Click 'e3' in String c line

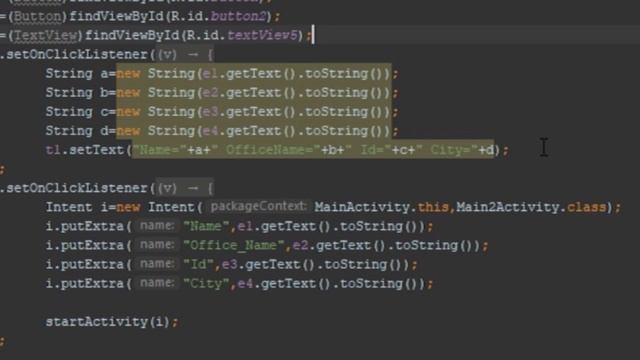(210, 112)
